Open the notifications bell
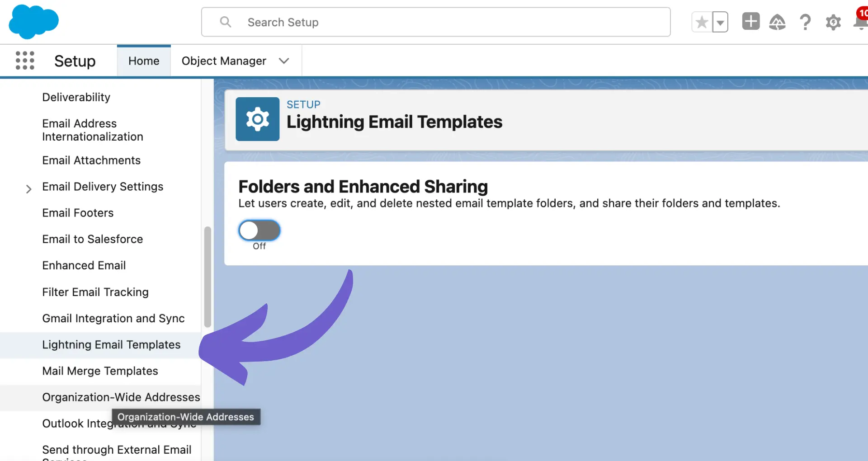The width and height of the screenshot is (868, 461). click(860, 21)
